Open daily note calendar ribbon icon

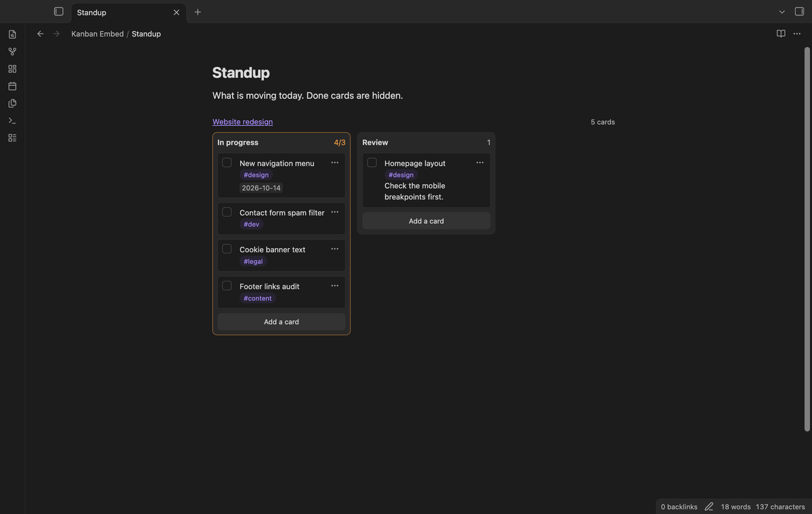click(x=12, y=86)
